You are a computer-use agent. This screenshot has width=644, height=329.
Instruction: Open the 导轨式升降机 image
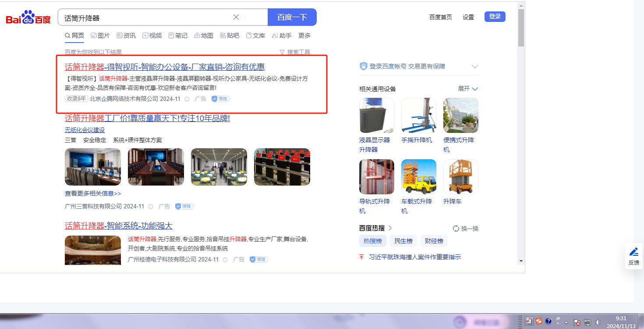(377, 177)
